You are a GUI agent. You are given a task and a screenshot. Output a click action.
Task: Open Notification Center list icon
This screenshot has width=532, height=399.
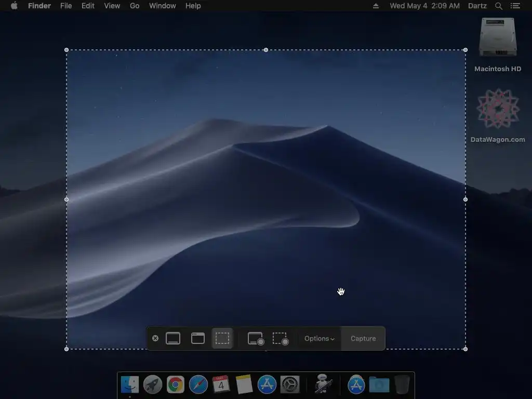click(x=515, y=6)
